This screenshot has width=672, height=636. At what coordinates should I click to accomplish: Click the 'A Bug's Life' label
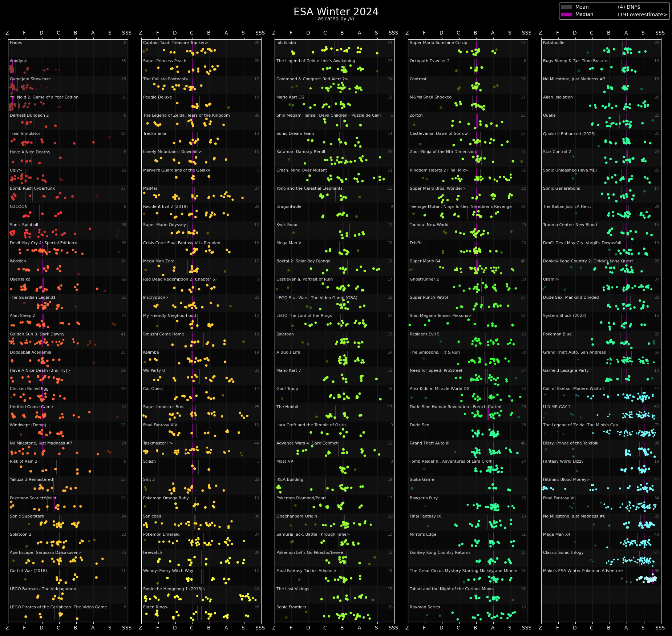click(289, 353)
